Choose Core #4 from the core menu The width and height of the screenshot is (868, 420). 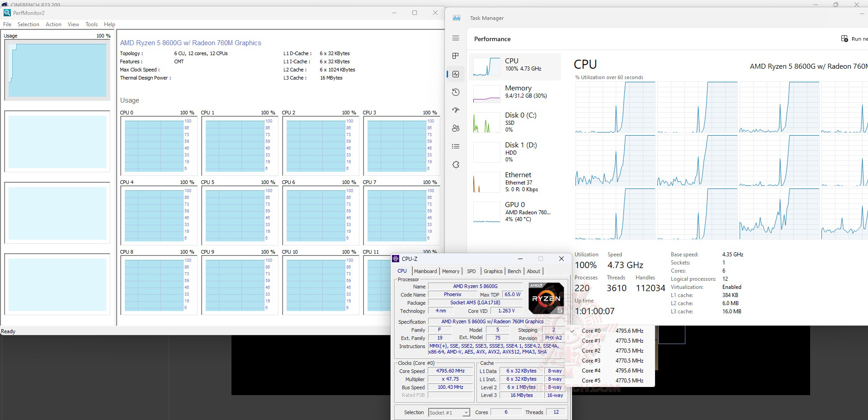point(610,371)
